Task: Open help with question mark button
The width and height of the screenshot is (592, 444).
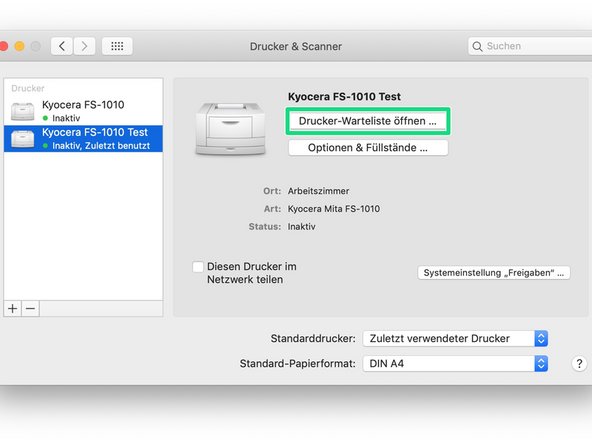Action: coord(579,364)
